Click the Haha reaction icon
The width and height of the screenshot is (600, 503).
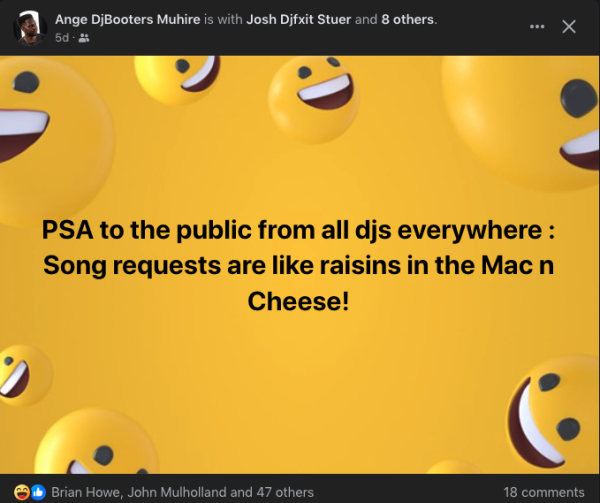tap(23, 492)
